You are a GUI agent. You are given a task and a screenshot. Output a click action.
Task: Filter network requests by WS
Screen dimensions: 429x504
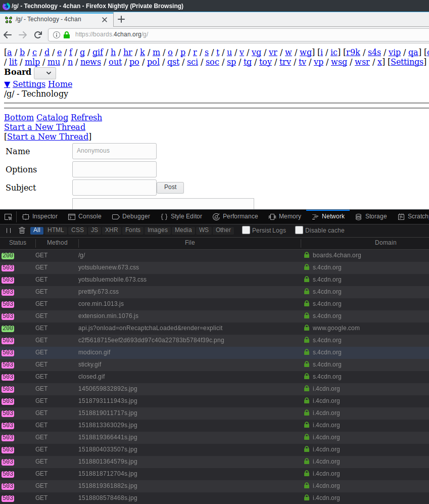pyautogui.click(x=204, y=230)
